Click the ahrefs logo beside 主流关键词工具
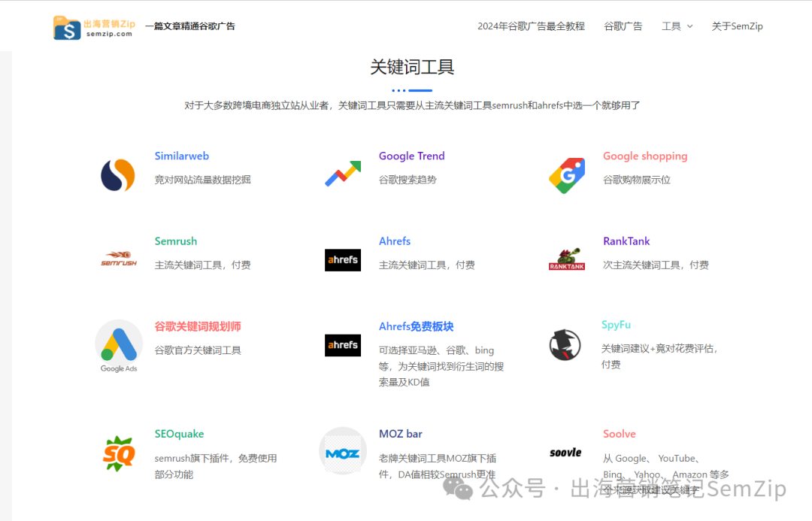Screen dimensions: 812x521 pyautogui.click(x=343, y=260)
